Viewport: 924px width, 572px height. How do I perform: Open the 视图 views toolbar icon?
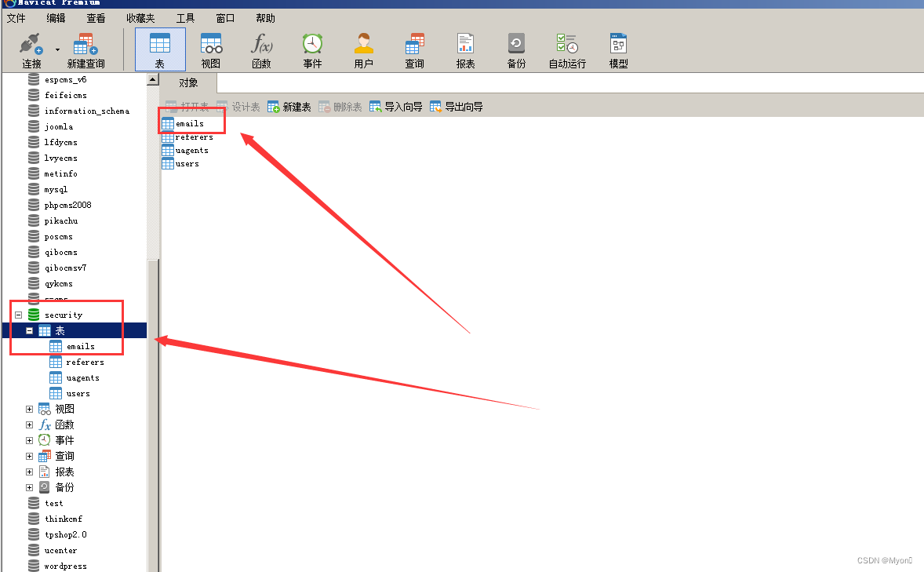(210, 51)
